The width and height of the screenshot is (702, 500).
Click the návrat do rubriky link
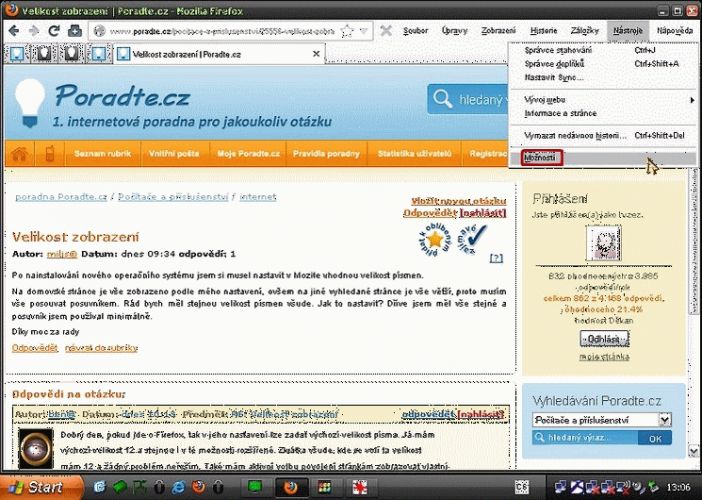101,348
